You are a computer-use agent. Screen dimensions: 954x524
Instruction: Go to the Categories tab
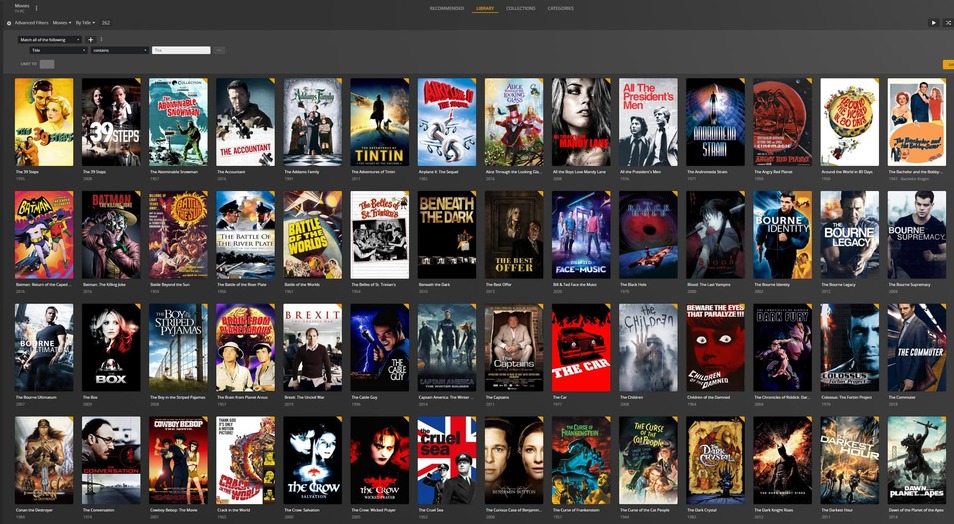[560, 9]
